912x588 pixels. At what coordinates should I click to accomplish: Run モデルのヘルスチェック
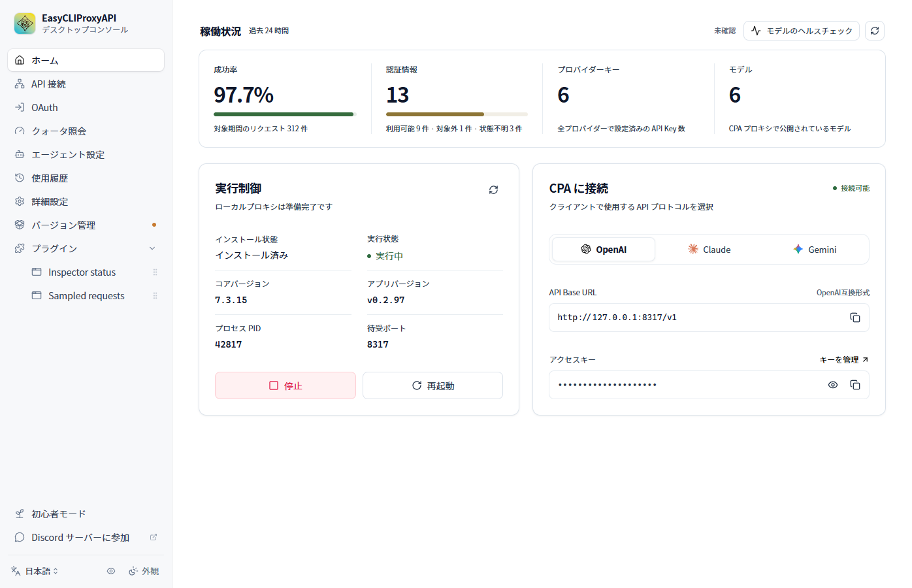point(802,31)
